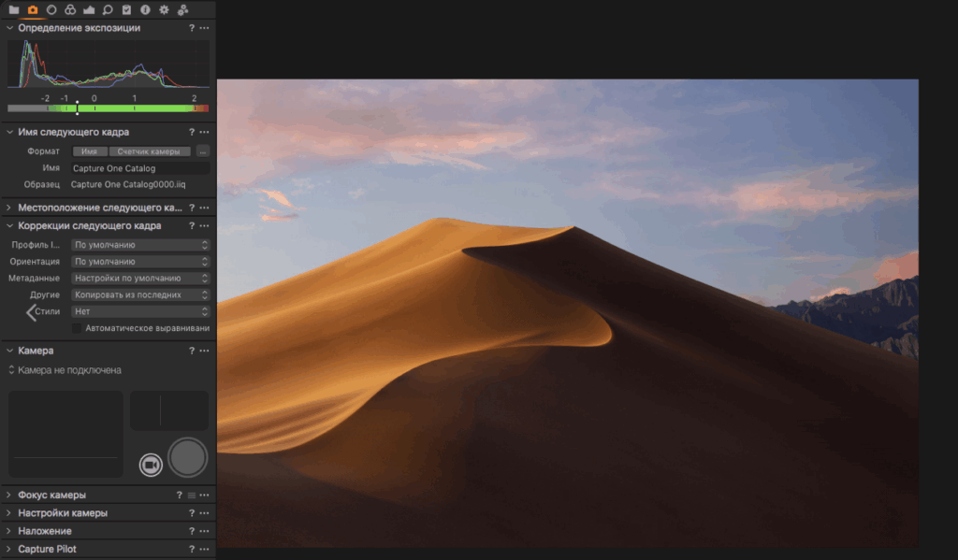958x560 pixels.
Task: Open help for the Наложение panel
Action: click(191, 531)
